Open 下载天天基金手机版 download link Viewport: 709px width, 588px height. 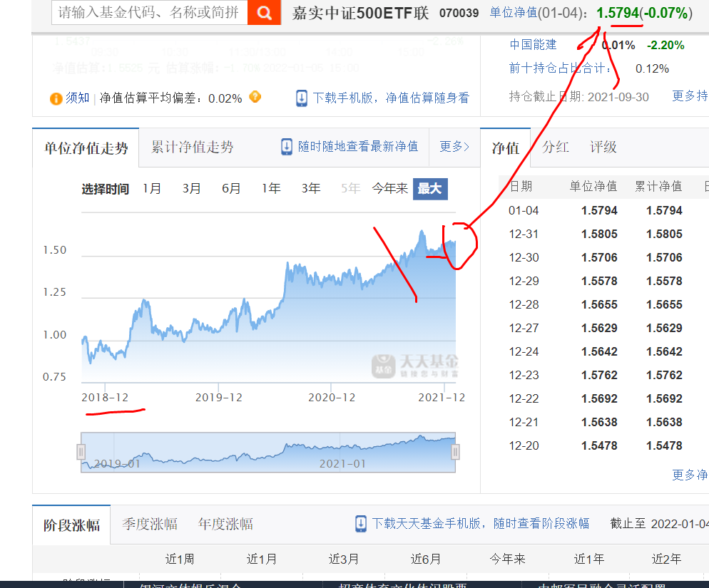pos(481,523)
